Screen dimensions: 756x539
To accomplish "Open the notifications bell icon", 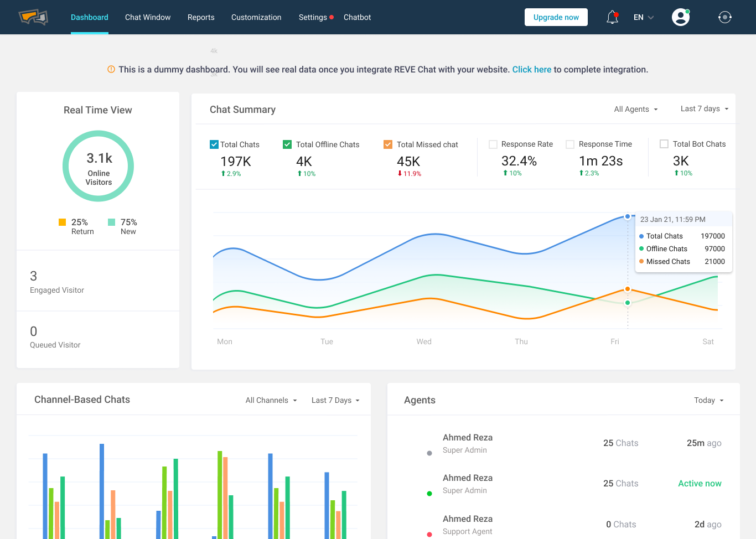I will tap(612, 18).
